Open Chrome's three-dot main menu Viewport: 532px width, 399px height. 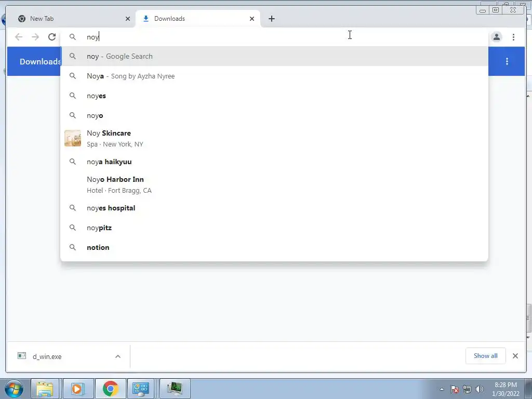click(x=513, y=37)
